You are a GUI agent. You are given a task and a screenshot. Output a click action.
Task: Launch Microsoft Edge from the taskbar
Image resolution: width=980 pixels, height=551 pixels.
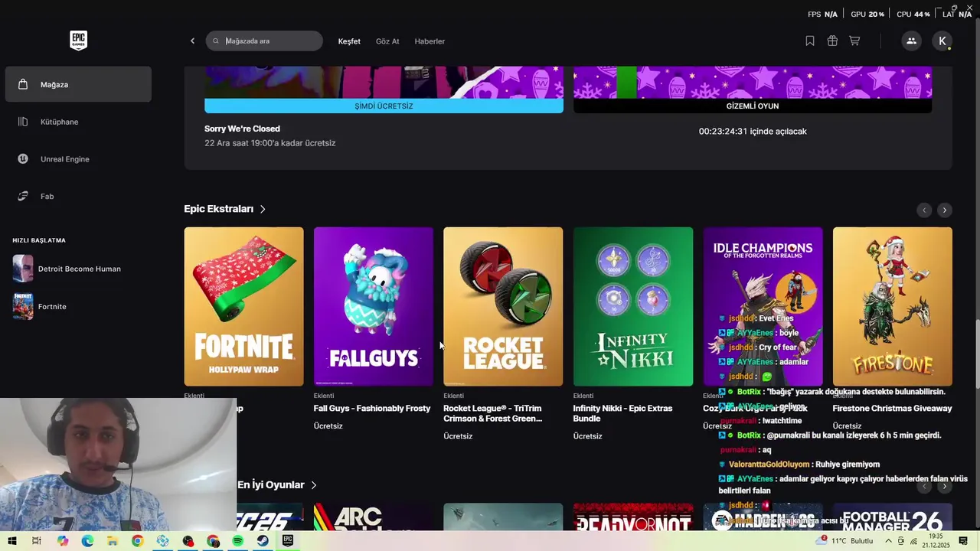87,541
